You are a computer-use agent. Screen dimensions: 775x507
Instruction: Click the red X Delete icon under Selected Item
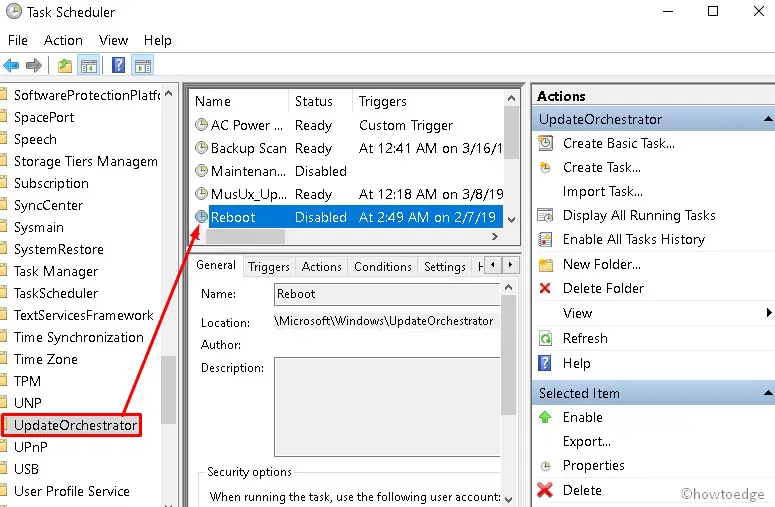[x=545, y=490]
